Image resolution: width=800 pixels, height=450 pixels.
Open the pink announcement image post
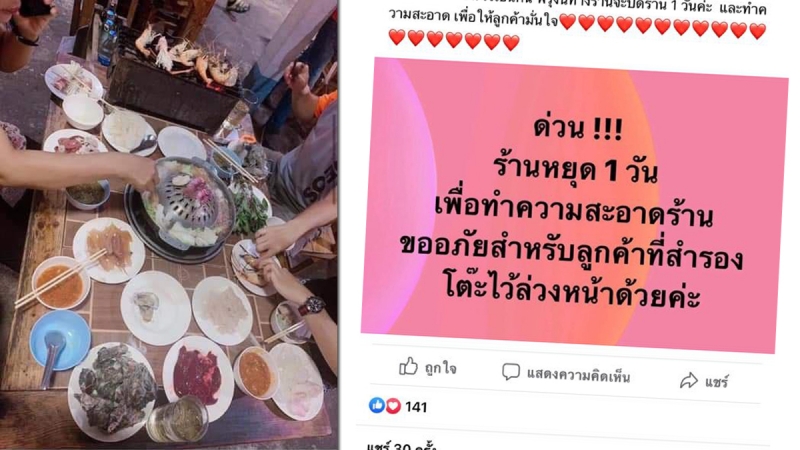574,204
